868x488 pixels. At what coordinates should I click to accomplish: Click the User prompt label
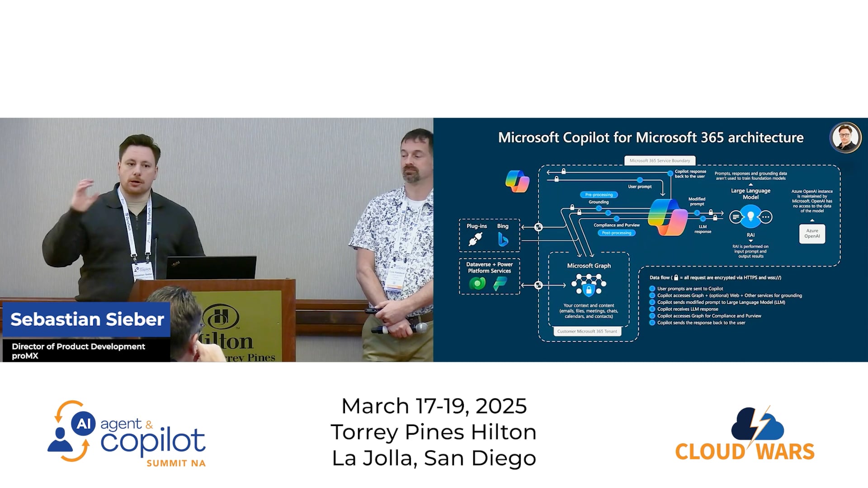(x=640, y=187)
